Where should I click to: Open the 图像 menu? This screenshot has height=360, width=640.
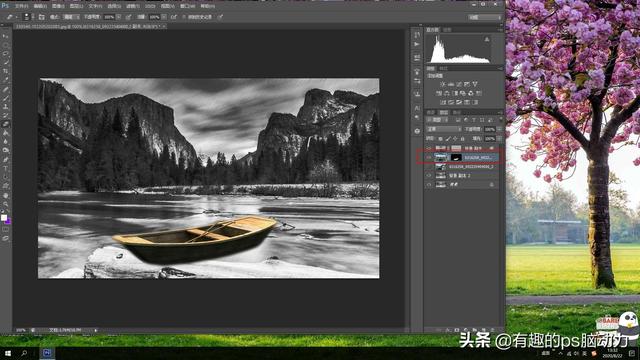coord(58,6)
